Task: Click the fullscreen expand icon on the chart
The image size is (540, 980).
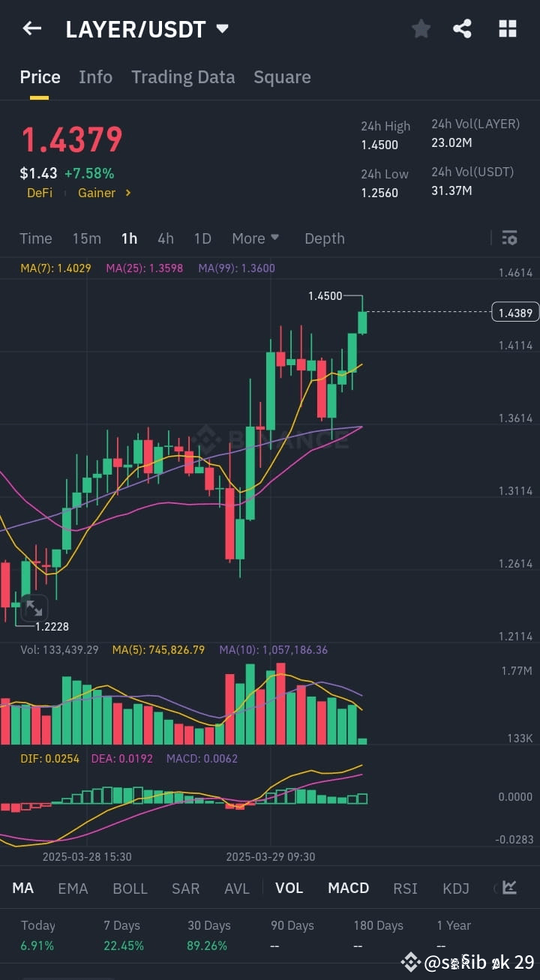Action: [34, 608]
